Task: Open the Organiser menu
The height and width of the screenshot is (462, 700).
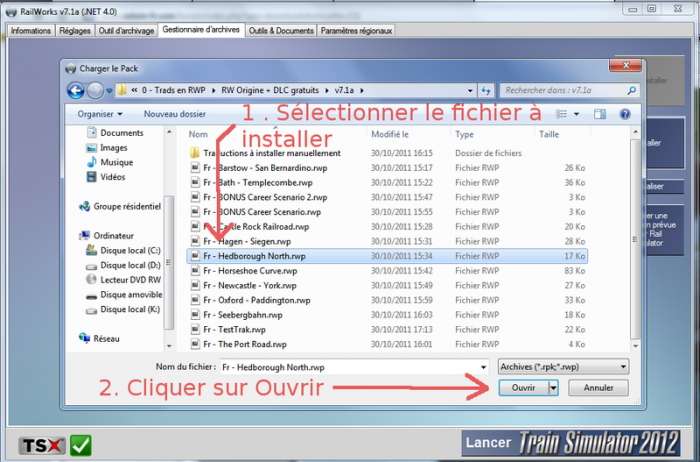Action: pos(100,114)
